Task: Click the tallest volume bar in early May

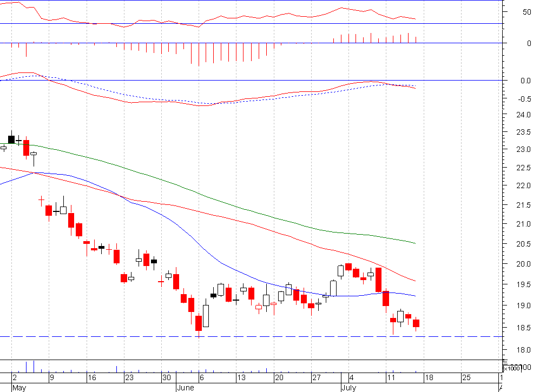Action: coord(34,367)
